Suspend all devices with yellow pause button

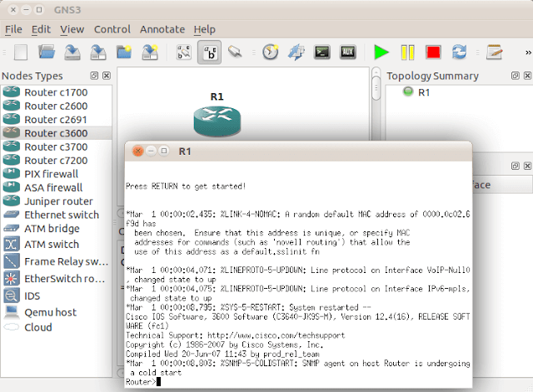407,52
